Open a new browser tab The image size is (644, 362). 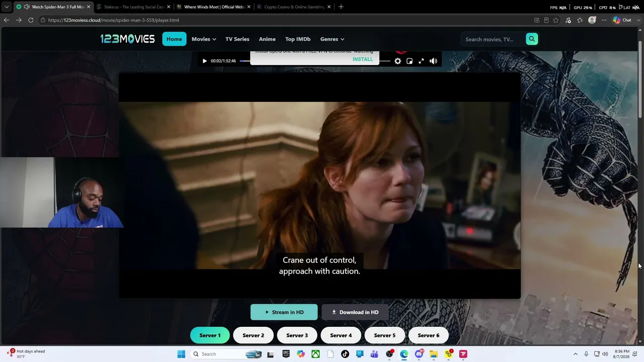pos(341,7)
